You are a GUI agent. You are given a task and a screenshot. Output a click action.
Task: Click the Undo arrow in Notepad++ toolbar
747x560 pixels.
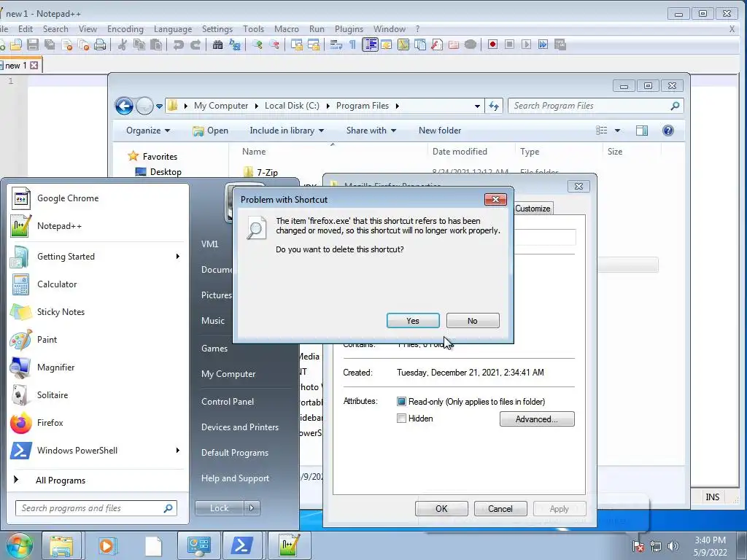179,44
